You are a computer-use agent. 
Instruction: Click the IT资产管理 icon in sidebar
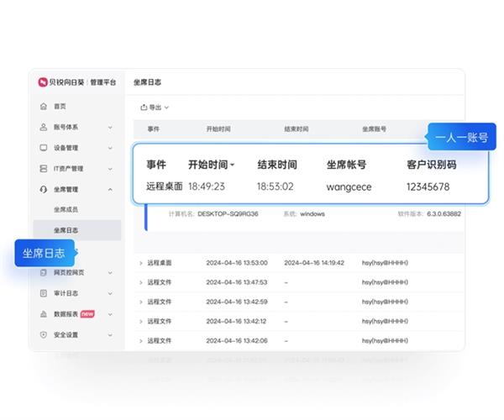click(x=43, y=168)
